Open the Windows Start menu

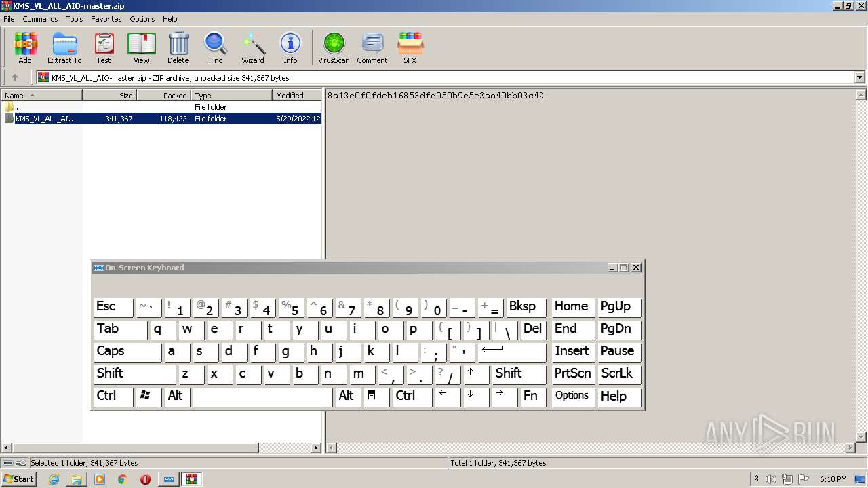pyautogui.click(x=19, y=479)
